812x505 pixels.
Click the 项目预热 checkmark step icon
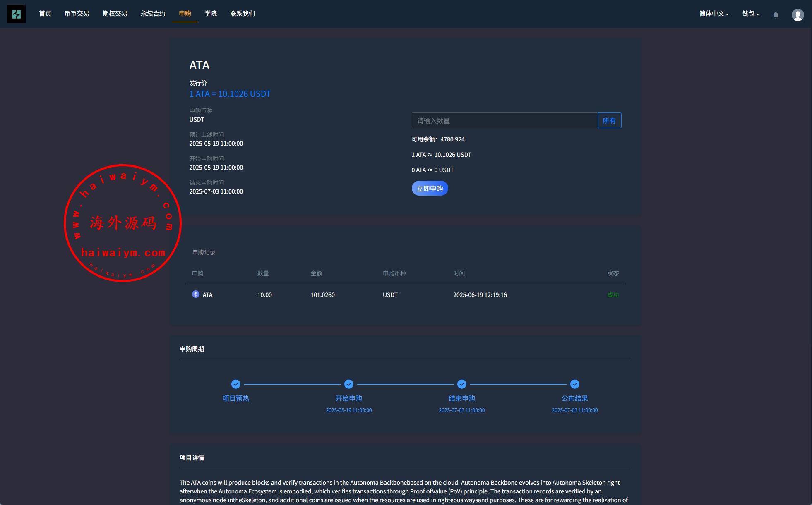click(236, 384)
